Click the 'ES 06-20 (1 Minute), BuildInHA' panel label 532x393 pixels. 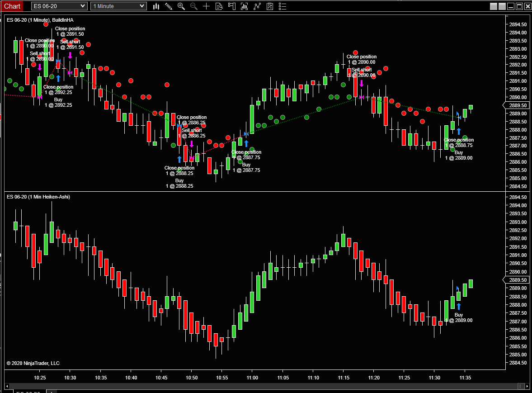pos(40,20)
